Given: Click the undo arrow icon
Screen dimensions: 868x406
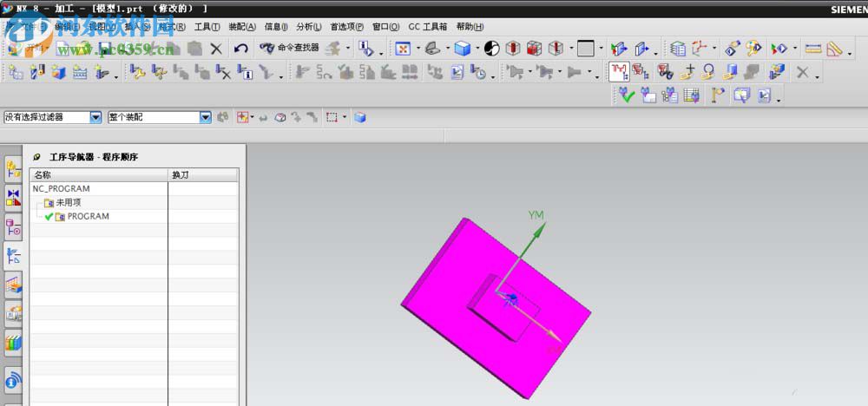Looking at the screenshot, I should (240, 49).
